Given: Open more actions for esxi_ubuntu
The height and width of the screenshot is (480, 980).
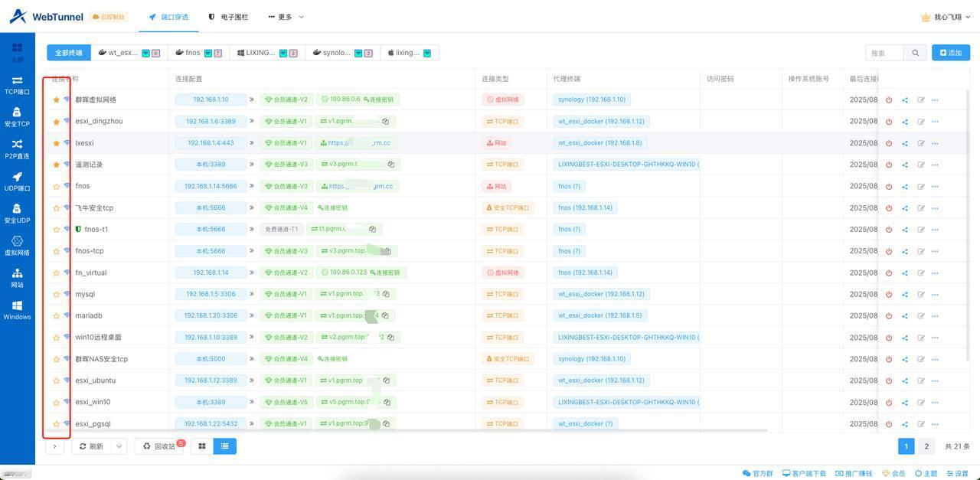Looking at the screenshot, I should coord(935,380).
